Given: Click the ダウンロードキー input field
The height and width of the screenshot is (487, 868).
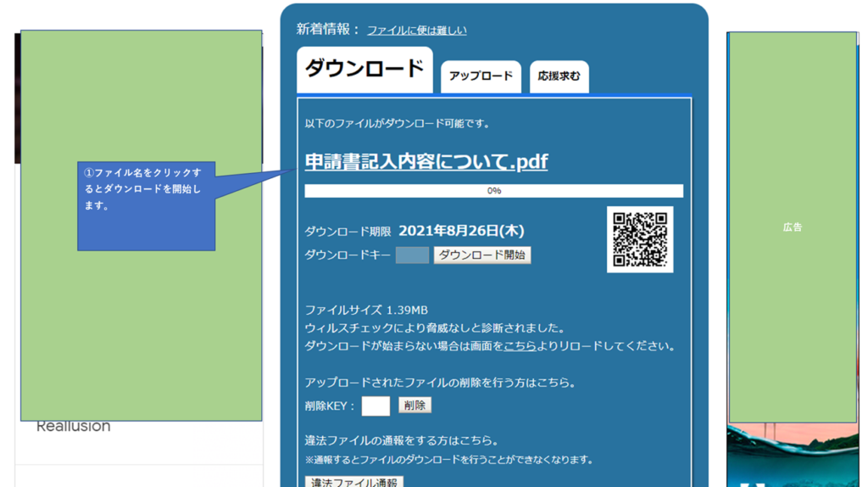Looking at the screenshot, I should (412, 255).
